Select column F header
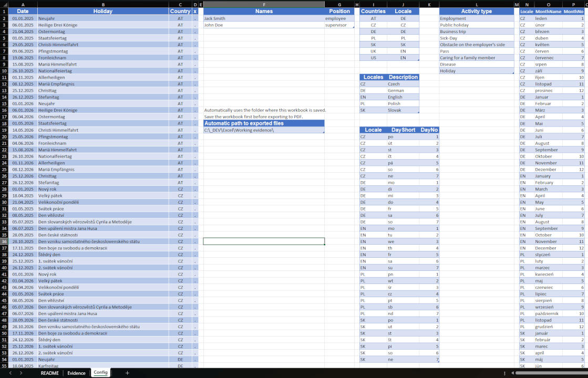588x378 pixels. [x=264, y=5]
